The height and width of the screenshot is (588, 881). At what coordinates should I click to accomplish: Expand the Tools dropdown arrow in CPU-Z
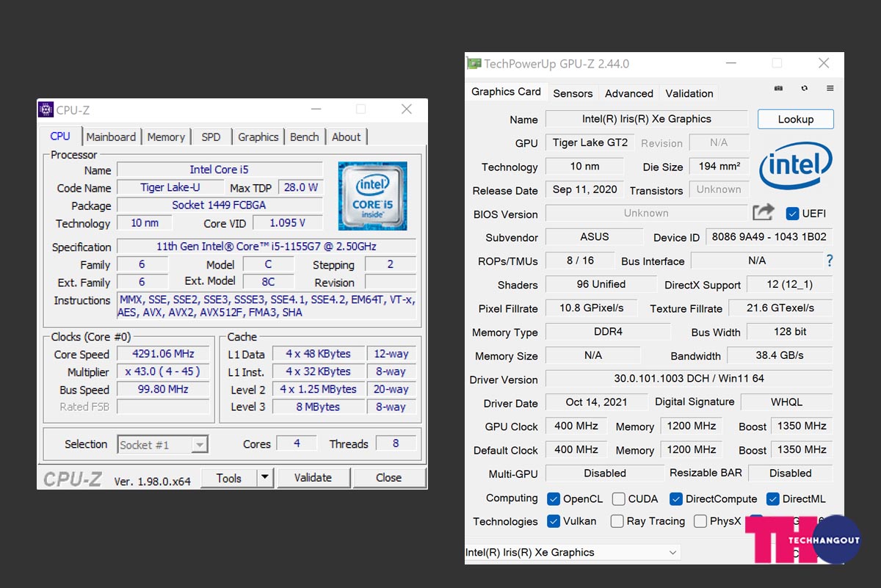265,478
